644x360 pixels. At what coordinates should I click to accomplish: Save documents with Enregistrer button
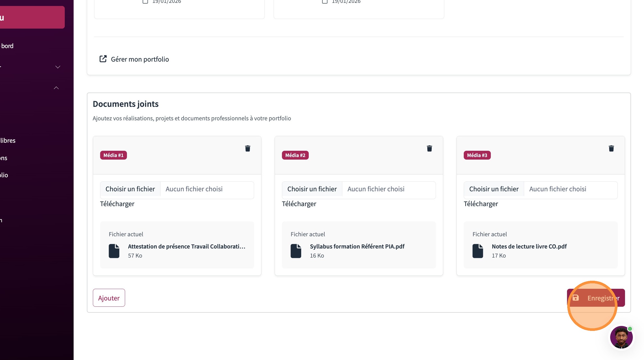point(596,298)
